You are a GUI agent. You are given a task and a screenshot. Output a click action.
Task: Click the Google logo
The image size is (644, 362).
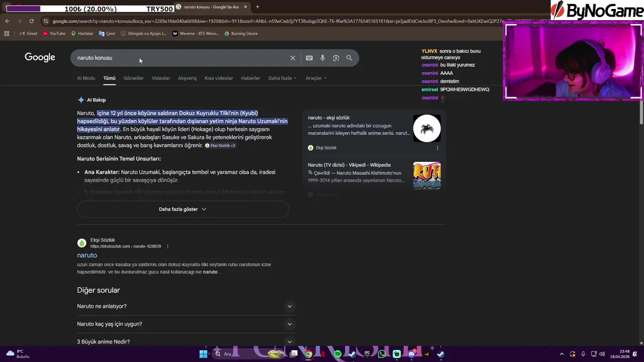coord(40,57)
